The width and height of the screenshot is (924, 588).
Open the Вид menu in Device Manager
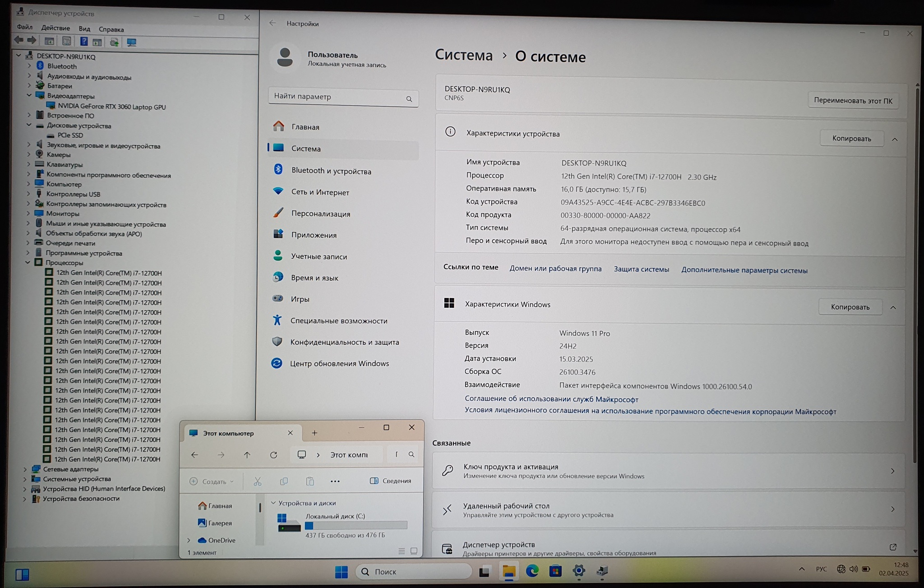click(84, 28)
